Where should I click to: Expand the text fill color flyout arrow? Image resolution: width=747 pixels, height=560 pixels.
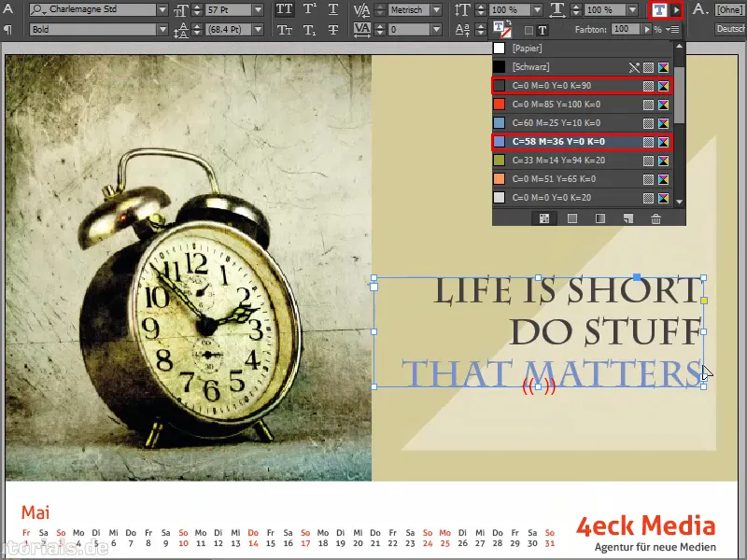click(x=676, y=9)
